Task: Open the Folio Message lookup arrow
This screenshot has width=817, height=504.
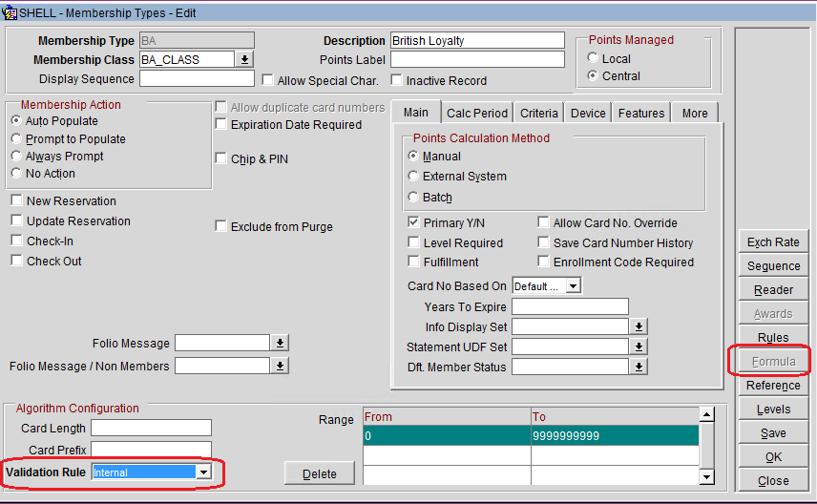Action: 281,343
